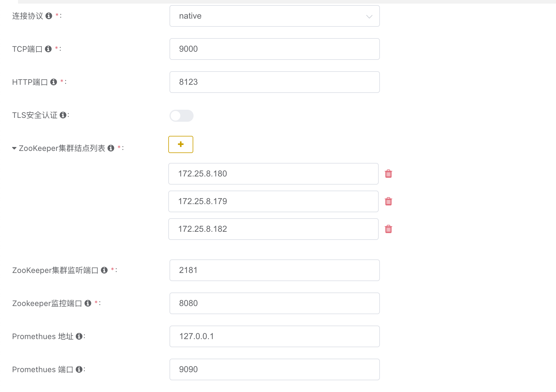Click the Promethues 地址 field with 127.0.0.1
Screen dimensions: 556x392
point(274,336)
